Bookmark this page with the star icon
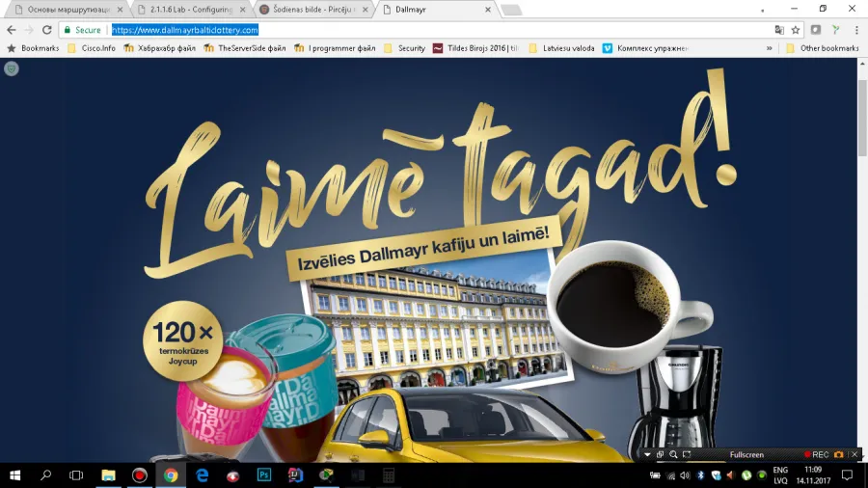This screenshot has height=488, width=868. tap(796, 30)
